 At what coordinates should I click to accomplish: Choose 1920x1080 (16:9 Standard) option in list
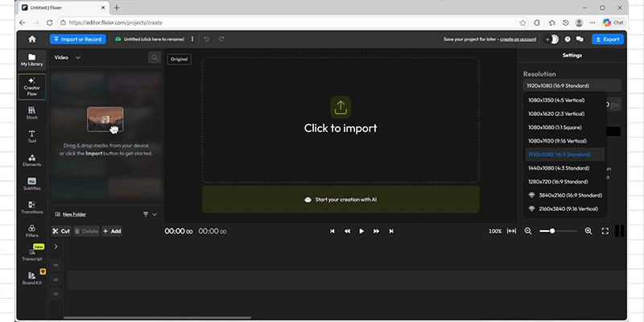click(x=565, y=155)
